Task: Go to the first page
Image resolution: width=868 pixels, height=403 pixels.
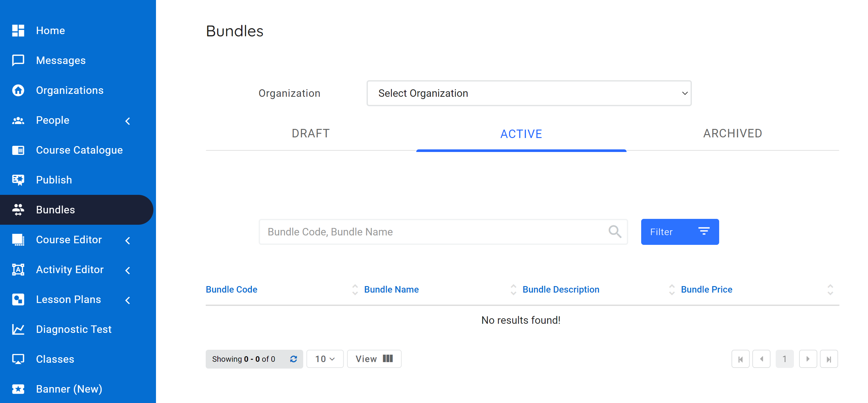Action: point(740,359)
